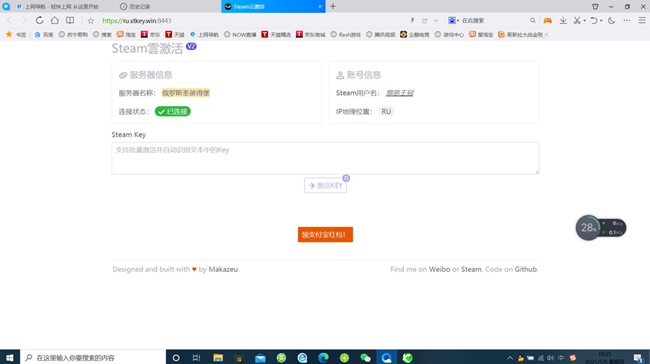Open reading mode book icon
Screen dimensions: 650x364
(70, 20)
